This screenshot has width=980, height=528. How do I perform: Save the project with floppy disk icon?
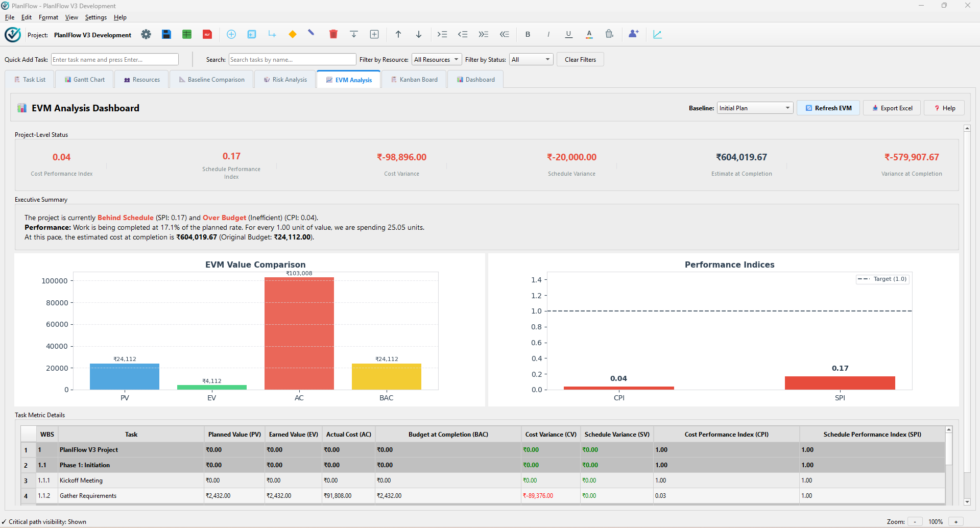coord(166,34)
